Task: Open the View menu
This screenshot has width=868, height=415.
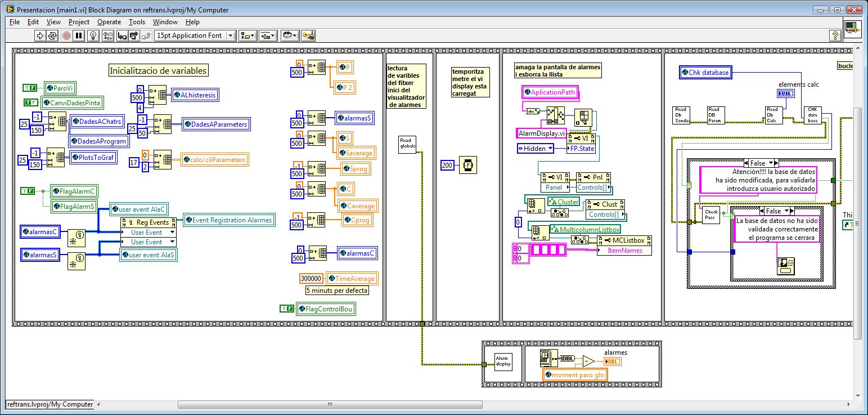Action: point(53,22)
